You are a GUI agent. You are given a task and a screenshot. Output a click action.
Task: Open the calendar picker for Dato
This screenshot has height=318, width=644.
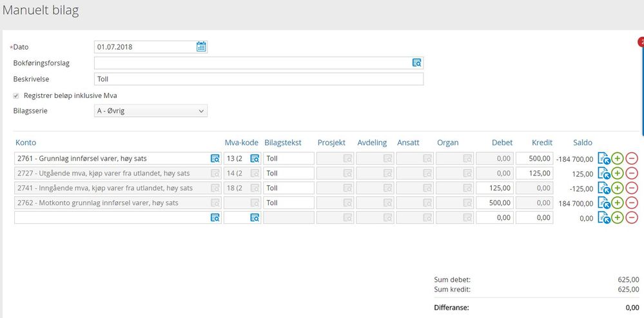click(201, 47)
